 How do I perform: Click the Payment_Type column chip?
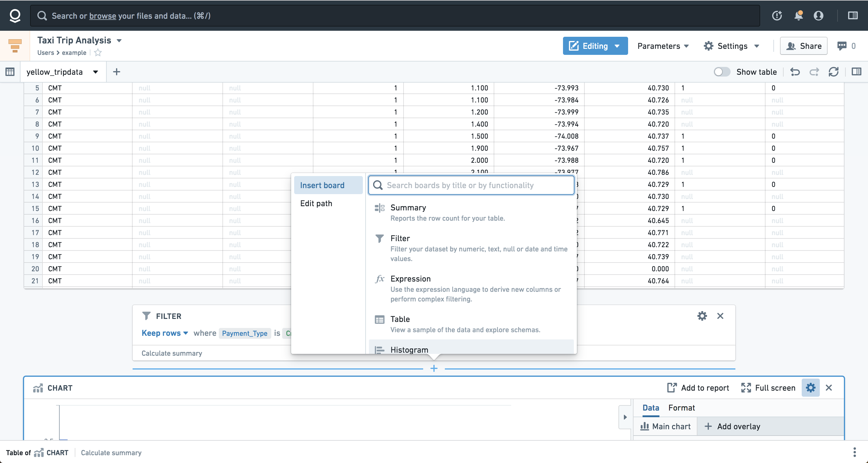tap(245, 333)
